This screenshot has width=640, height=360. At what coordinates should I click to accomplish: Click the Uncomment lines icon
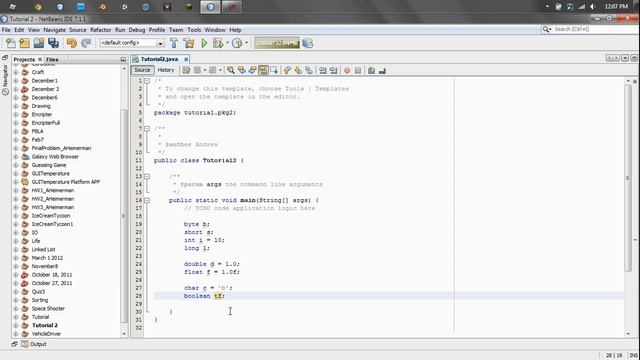(x=382, y=70)
